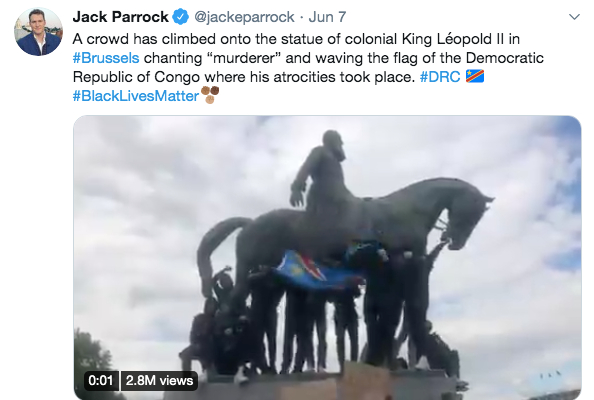Screen dimensions: 594x400
Task: Follow the #DRC hashtag
Action: 440,77
